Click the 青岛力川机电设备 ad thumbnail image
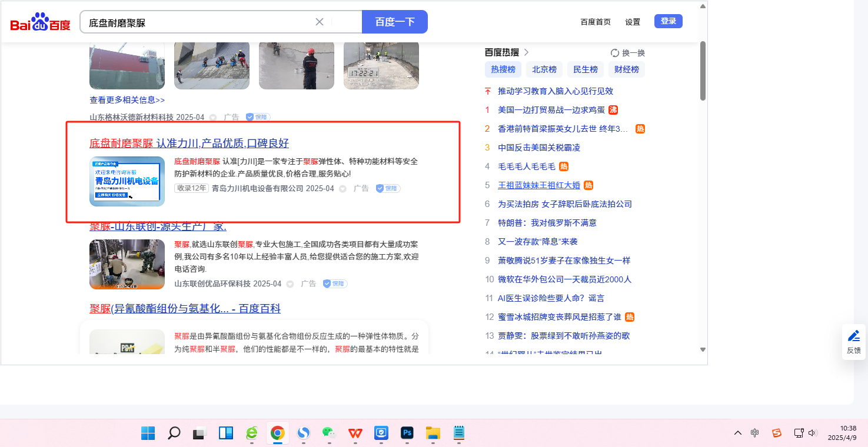Screen dimensions: 868x447 127,181
